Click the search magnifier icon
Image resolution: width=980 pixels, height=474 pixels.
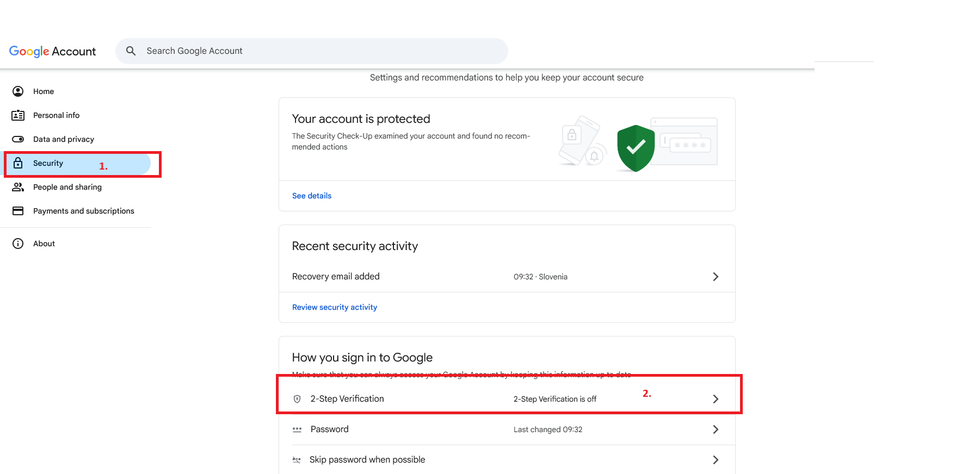click(x=131, y=51)
